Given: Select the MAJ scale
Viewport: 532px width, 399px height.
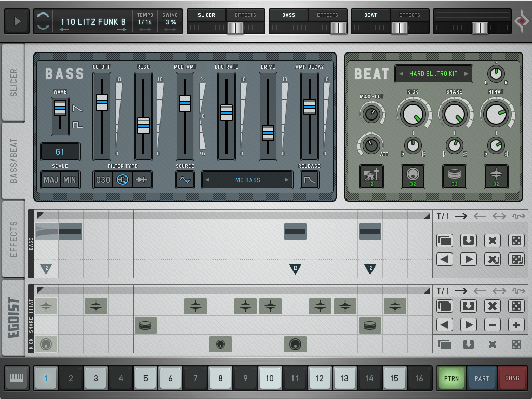Looking at the screenshot, I should coord(51,180).
